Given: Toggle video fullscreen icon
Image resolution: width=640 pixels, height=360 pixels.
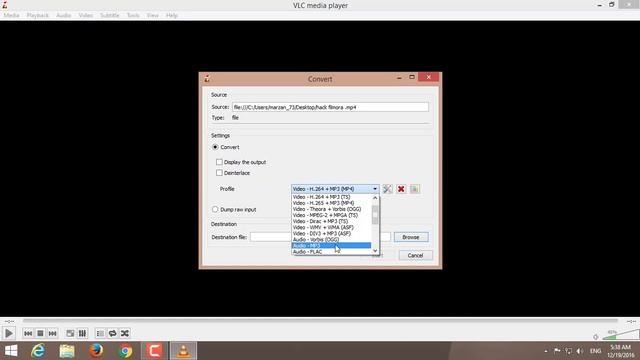Looking at the screenshot, I should tap(70, 333).
